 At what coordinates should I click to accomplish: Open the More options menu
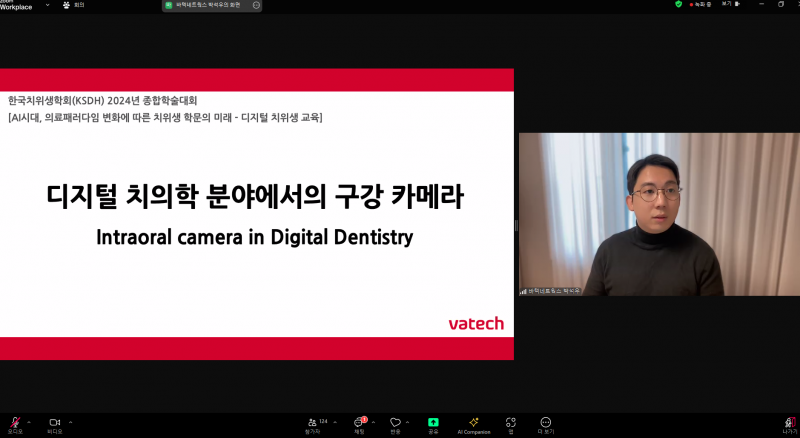(x=545, y=423)
